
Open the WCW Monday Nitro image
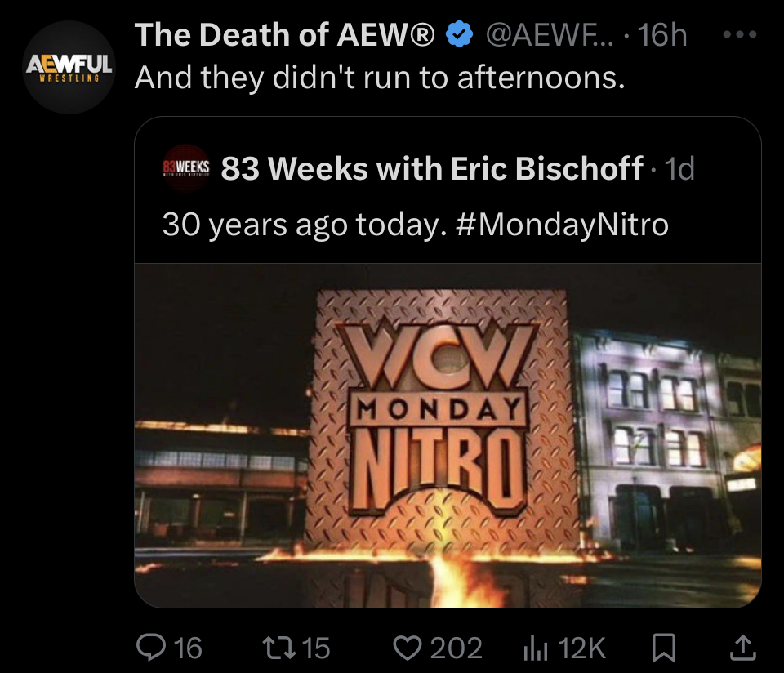coord(448,435)
